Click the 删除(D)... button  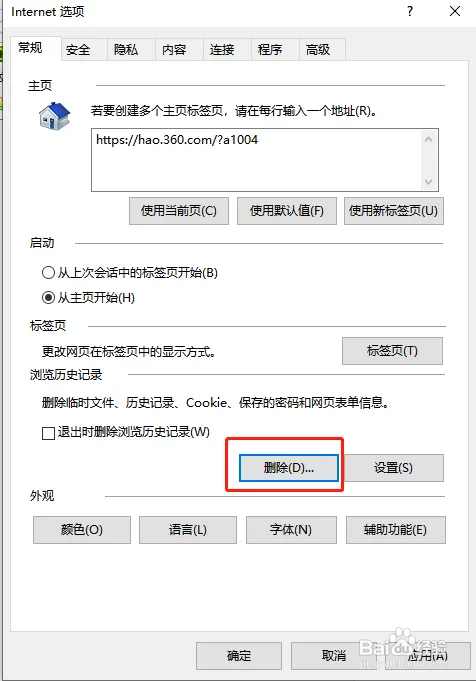(x=289, y=468)
